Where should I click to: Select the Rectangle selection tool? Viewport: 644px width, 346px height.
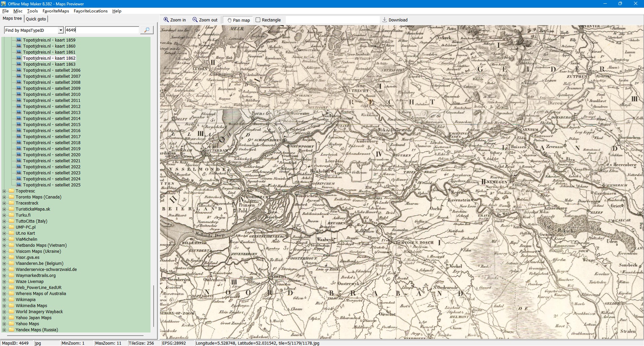tap(258, 20)
